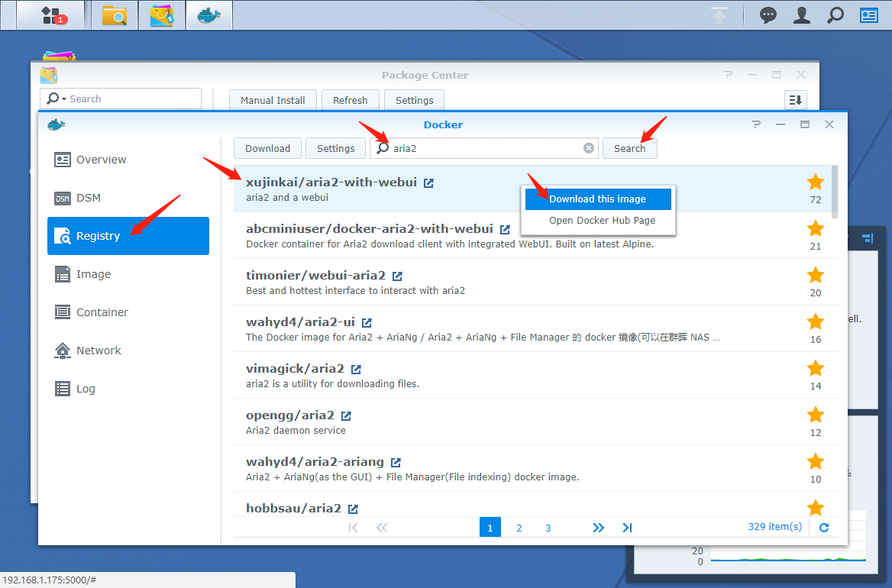Click Manual Install in Package Center
Viewport: 892px width, 588px height.
(273, 100)
